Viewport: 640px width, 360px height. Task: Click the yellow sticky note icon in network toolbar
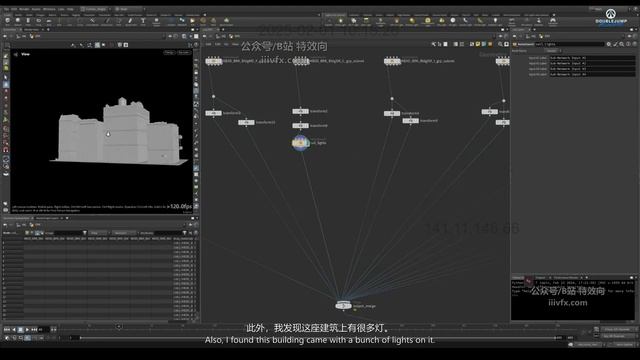click(x=478, y=44)
